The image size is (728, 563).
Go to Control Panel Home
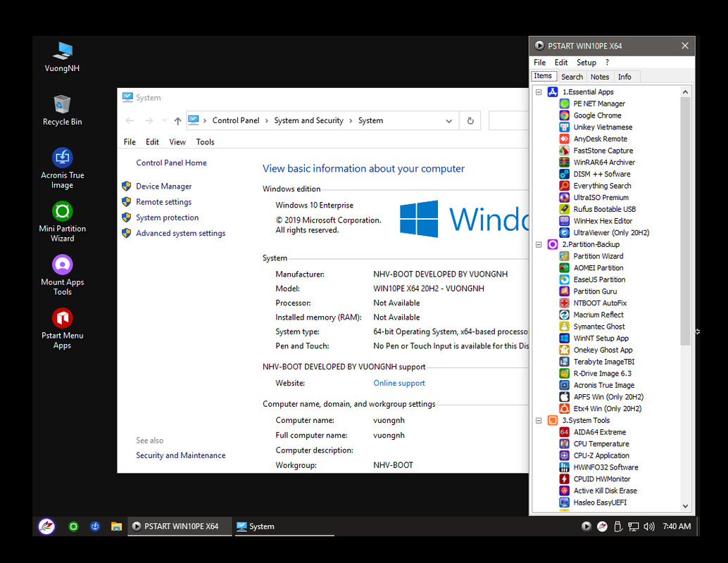(x=171, y=163)
